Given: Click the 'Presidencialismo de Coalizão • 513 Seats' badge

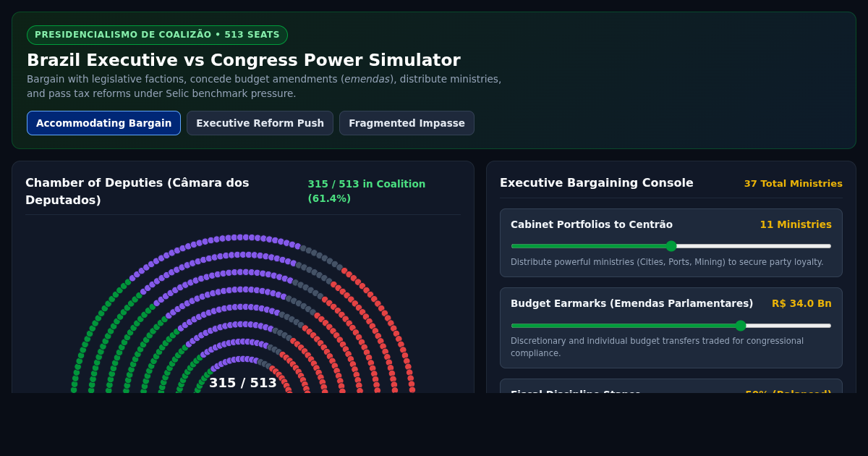Looking at the screenshot, I should 157,35.
